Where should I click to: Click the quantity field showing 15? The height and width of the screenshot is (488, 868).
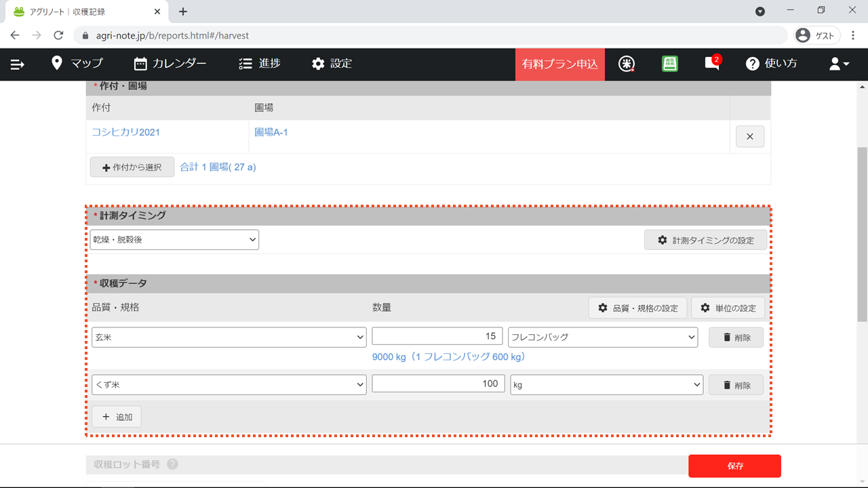pyautogui.click(x=437, y=336)
